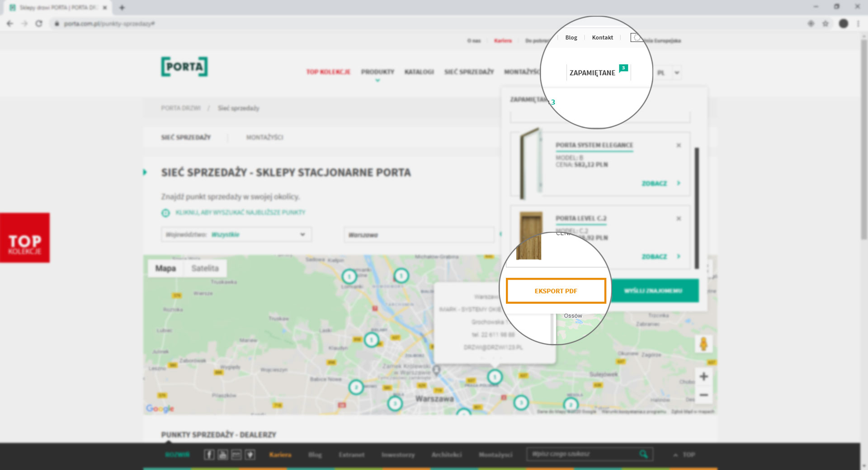The height and width of the screenshot is (470, 868).
Task: Select the SIEĆ SPRZEDAŻY sub-tab
Action: (x=186, y=137)
